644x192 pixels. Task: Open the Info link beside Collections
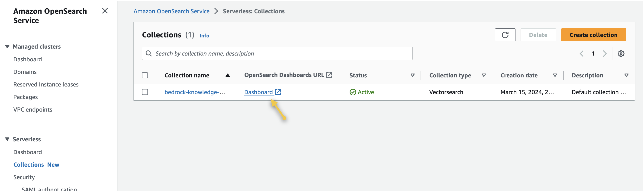coord(204,36)
